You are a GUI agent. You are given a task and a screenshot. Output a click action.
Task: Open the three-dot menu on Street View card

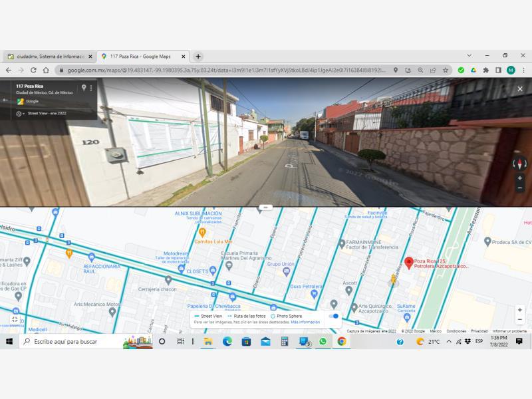[x=91, y=88]
